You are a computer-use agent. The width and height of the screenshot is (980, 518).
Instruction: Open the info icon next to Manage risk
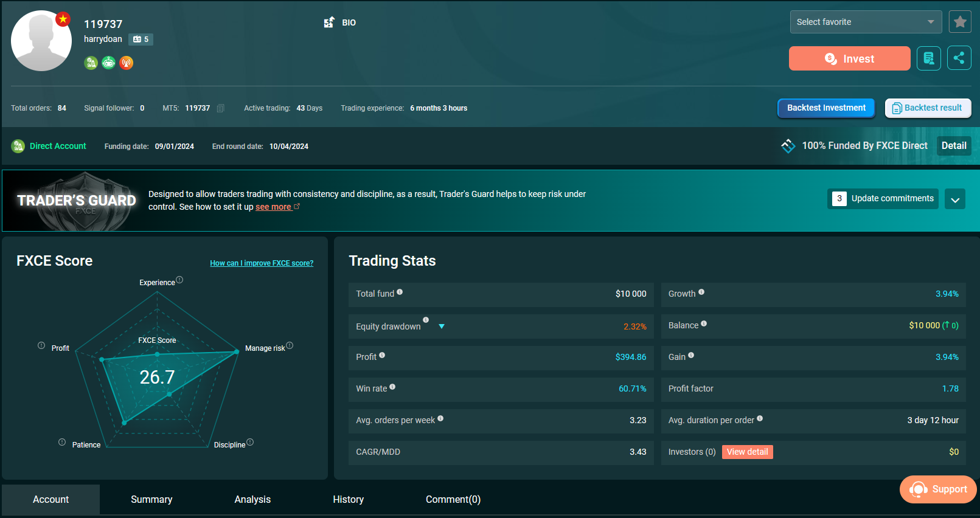tap(290, 346)
